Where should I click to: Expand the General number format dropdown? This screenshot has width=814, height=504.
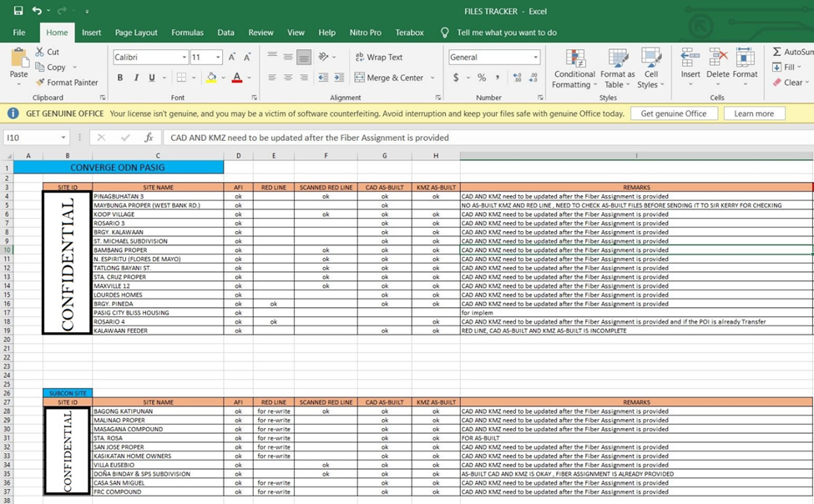536,58
